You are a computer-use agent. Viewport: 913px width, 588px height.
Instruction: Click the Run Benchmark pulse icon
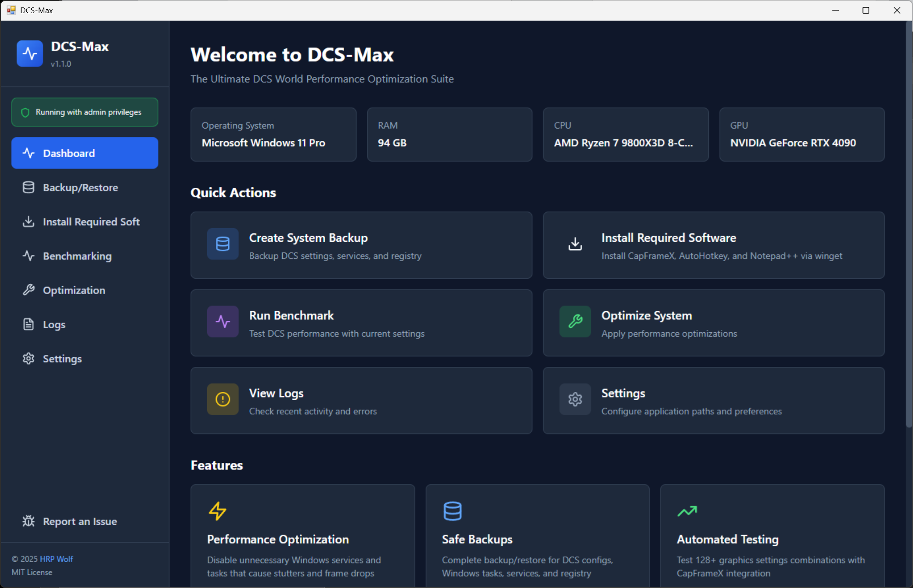222,322
